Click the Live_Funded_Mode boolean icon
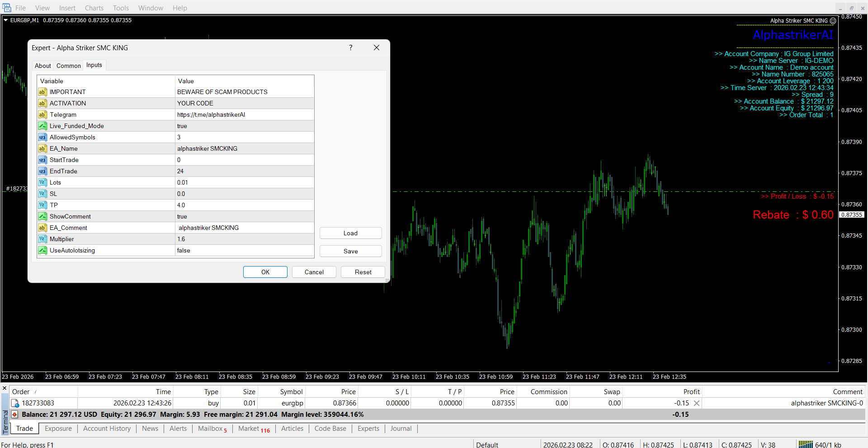868x448 pixels. tap(42, 126)
